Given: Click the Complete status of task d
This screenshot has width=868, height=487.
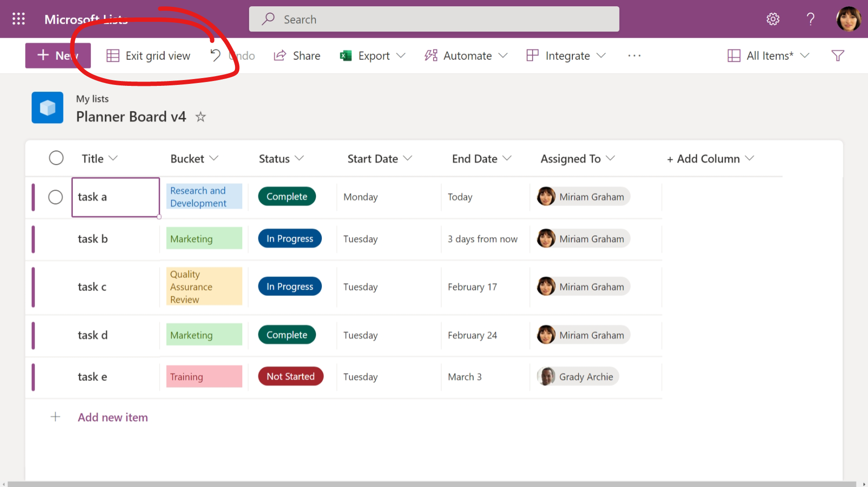Looking at the screenshot, I should (x=287, y=335).
